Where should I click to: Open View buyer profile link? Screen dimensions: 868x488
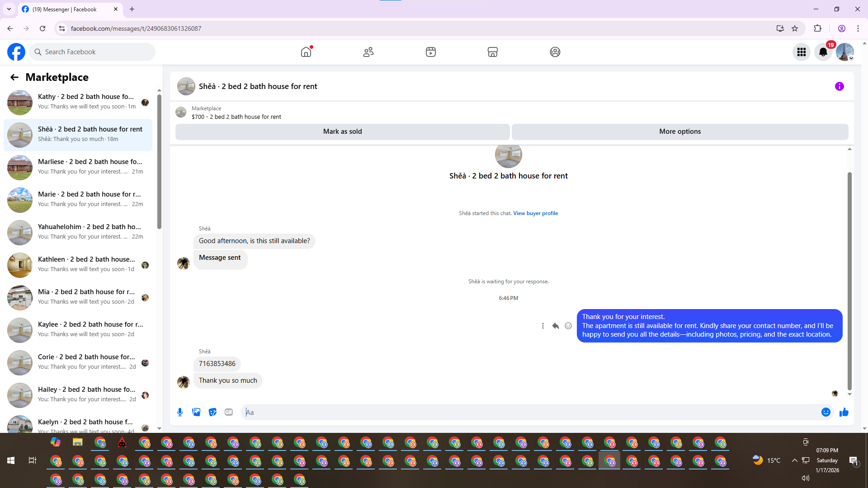coord(535,213)
